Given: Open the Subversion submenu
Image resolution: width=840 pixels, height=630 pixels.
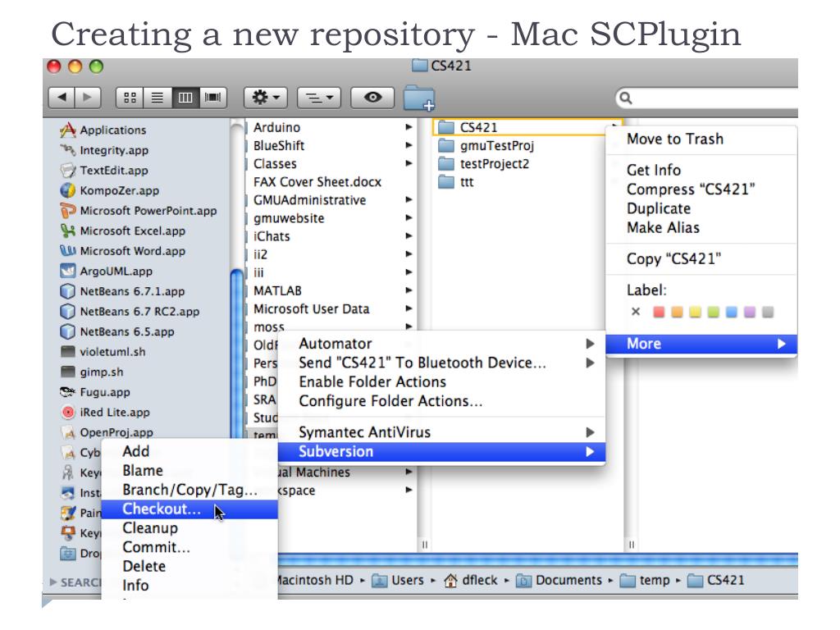Looking at the screenshot, I should (442, 452).
